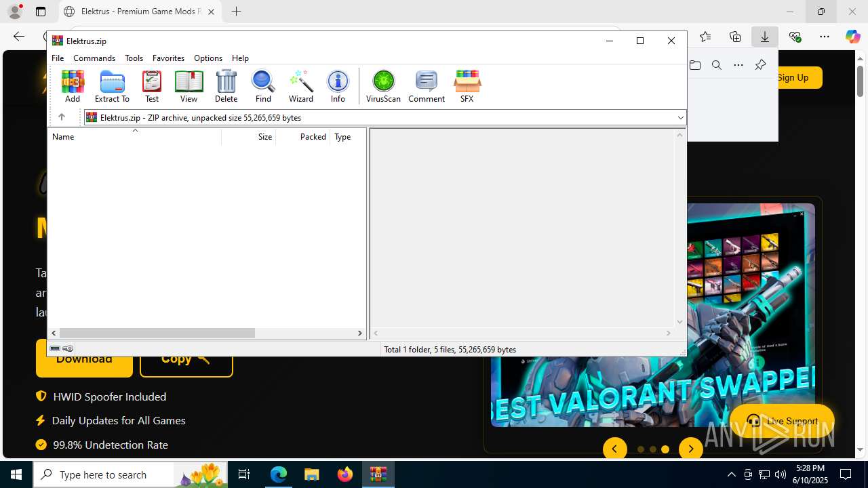The height and width of the screenshot is (488, 868).
Task: Launch the Wizard tool
Action: pyautogui.click(x=301, y=86)
